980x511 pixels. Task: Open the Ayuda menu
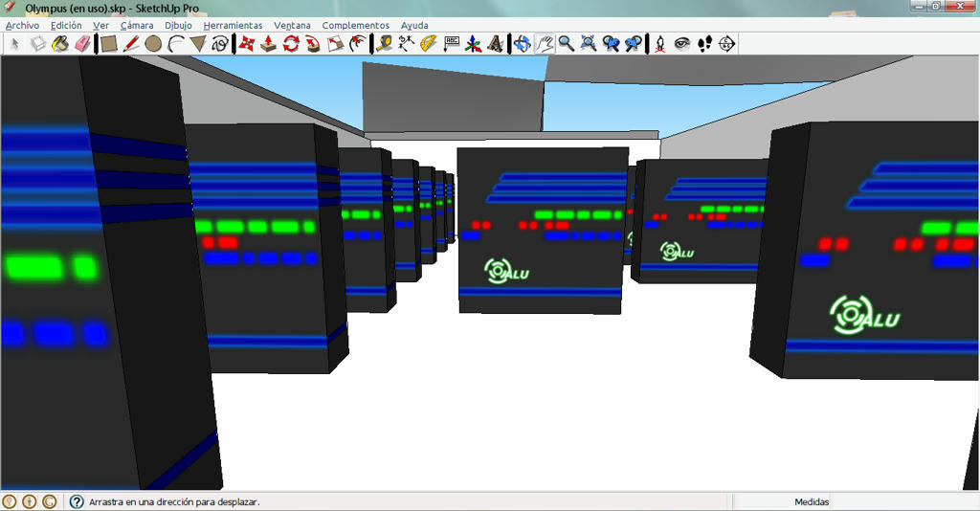[x=414, y=26]
